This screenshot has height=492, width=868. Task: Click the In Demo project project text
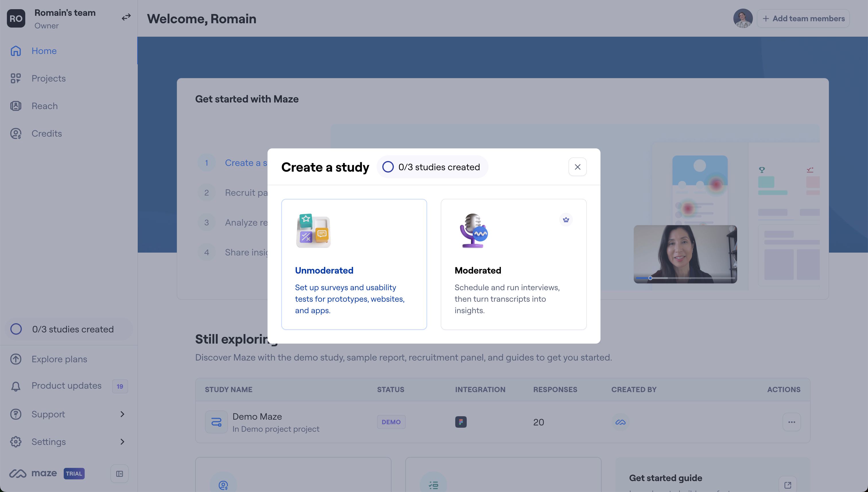(276, 429)
